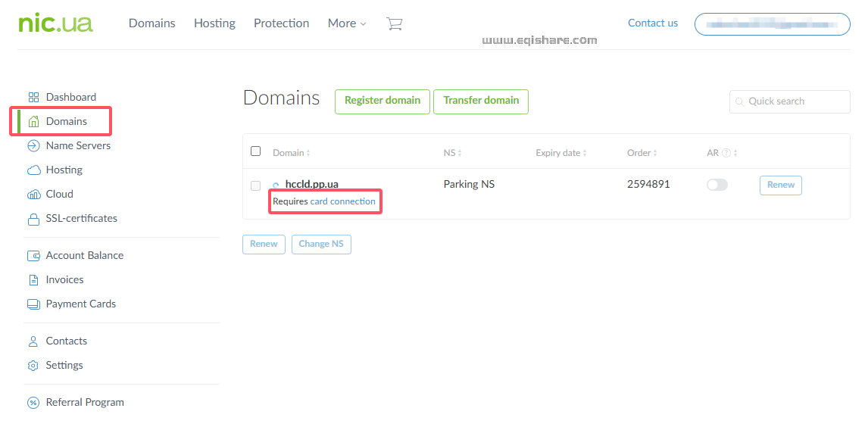The width and height of the screenshot is (868, 427).
Task: Open Payment Cards in the sidebar
Action: (80, 304)
